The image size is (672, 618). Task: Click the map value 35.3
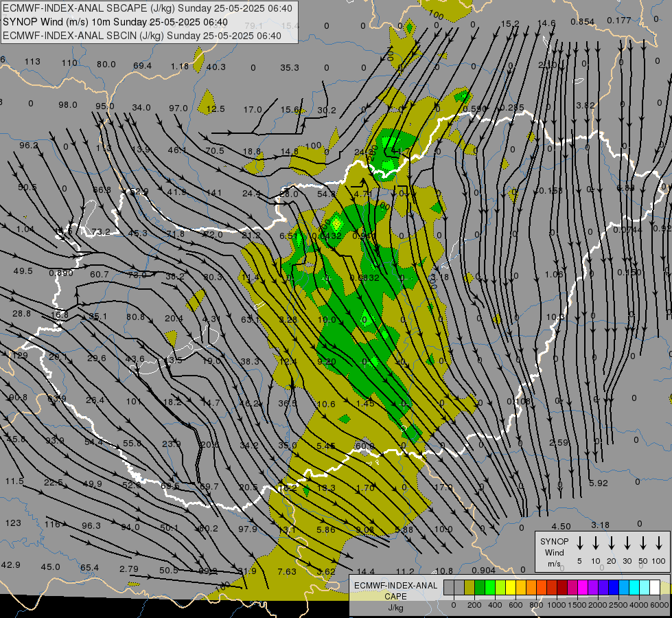pyautogui.click(x=289, y=67)
